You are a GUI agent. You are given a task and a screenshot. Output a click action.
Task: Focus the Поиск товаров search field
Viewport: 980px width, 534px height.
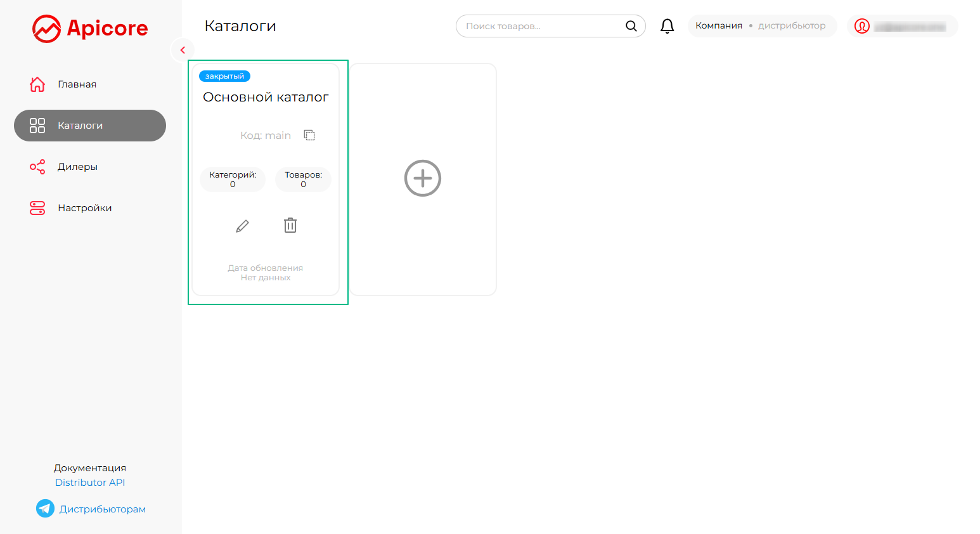pyautogui.click(x=550, y=26)
